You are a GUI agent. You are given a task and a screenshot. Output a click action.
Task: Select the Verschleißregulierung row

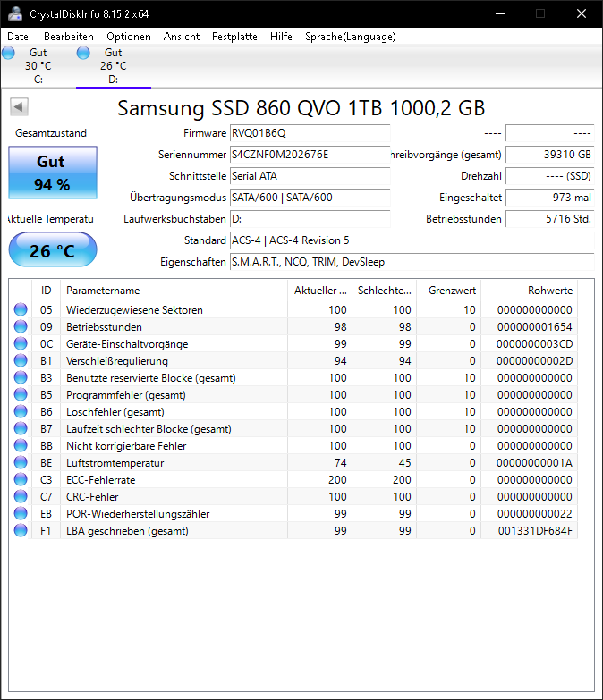(x=295, y=360)
